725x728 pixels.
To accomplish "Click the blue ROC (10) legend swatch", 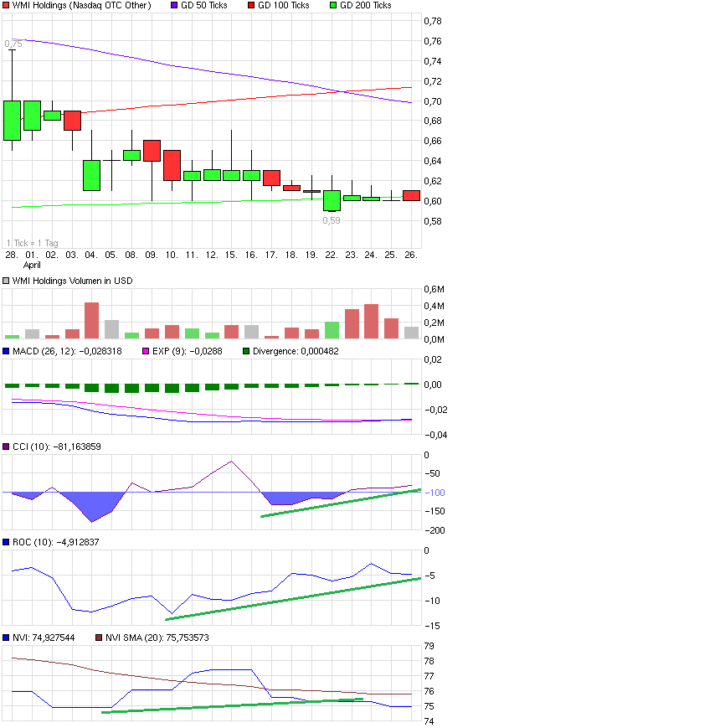I will point(6,542).
